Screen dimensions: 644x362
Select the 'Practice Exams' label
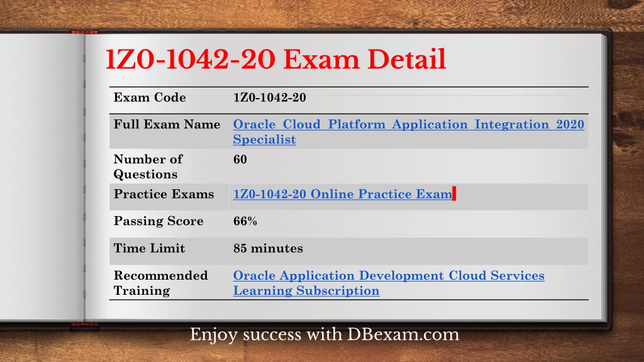click(164, 194)
